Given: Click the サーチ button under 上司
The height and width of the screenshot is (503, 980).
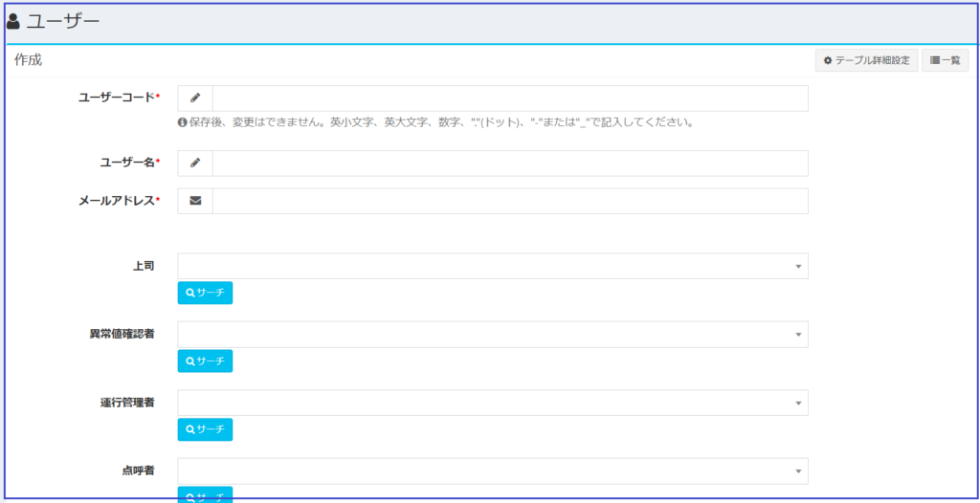Looking at the screenshot, I should (205, 293).
